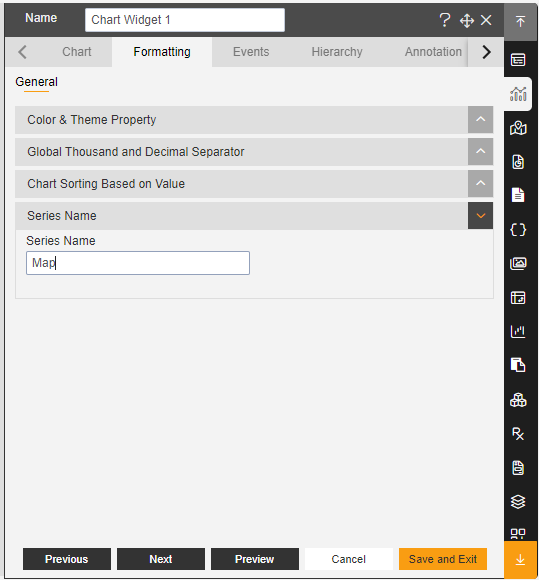Expand Global Thousand and Decimal Separator section
This screenshot has height=580, width=539.
coord(480,151)
